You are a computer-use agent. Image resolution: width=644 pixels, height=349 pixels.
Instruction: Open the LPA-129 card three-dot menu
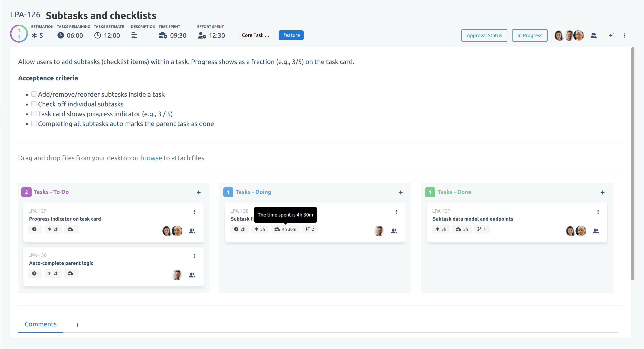(194, 212)
